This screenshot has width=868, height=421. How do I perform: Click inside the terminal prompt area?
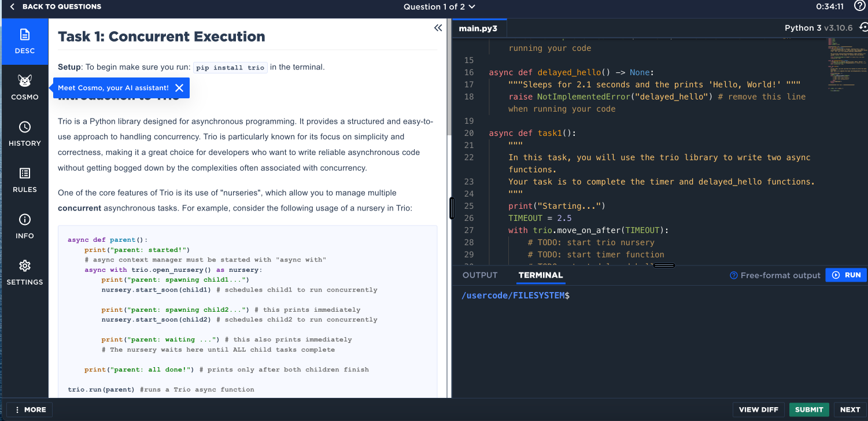pyautogui.click(x=636, y=335)
